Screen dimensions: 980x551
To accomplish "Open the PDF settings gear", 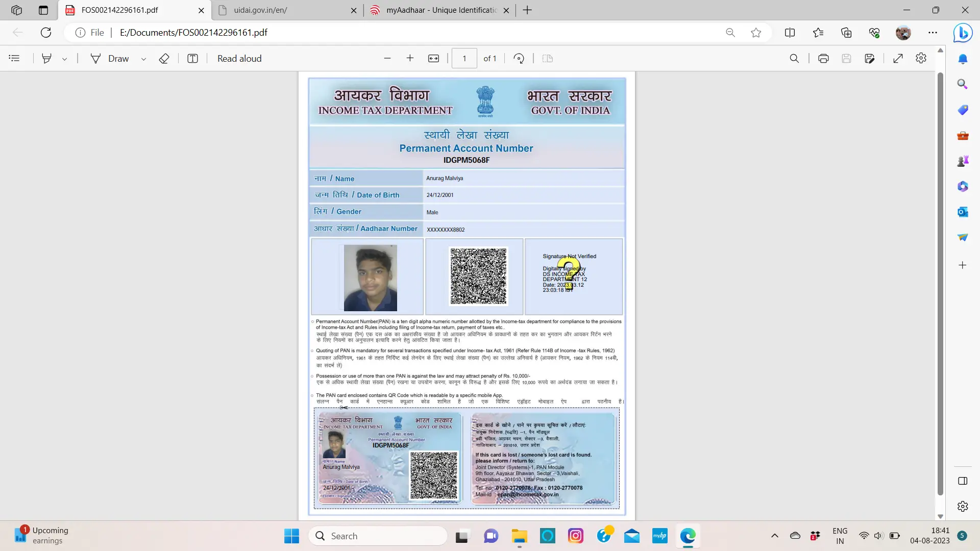I will [x=921, y=58].
